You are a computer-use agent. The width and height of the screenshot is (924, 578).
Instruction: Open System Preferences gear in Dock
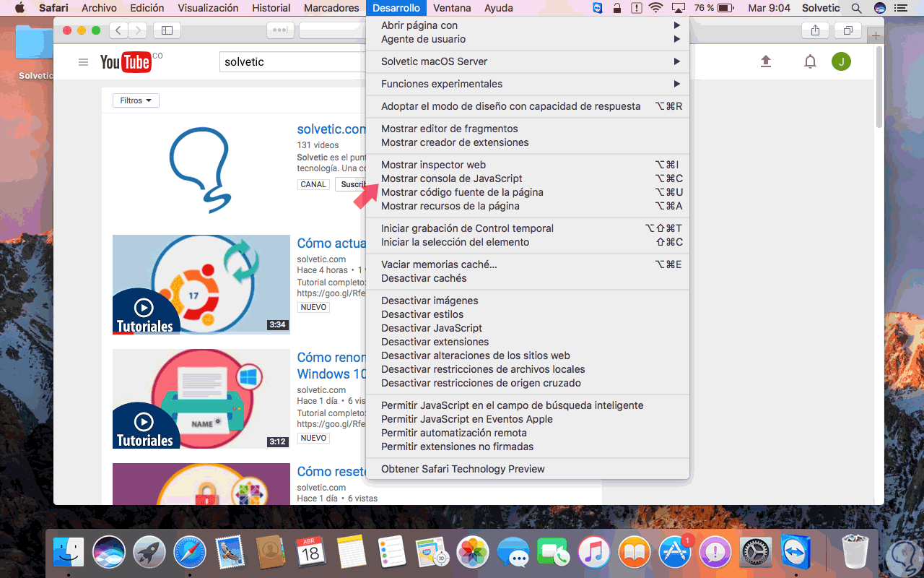(x=756, y=553)
